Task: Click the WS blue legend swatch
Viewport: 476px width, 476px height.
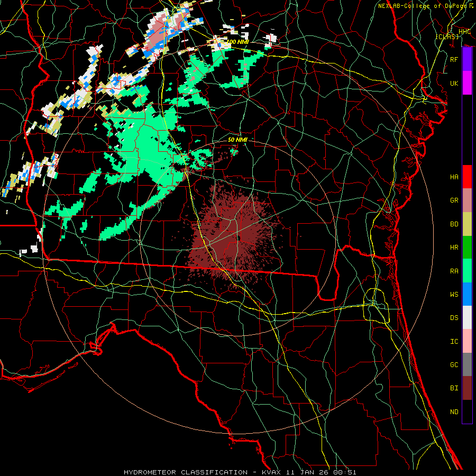Action: click(467, 294)
